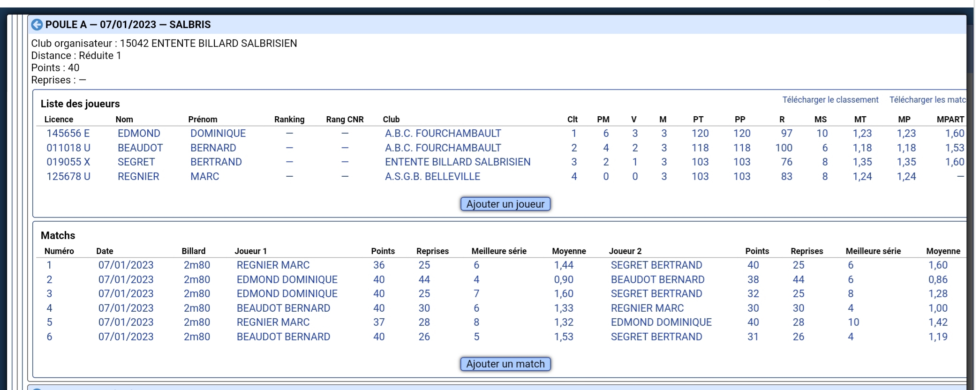The width and height of the screenshot is (980, 390).
Task: Click the back arrow icon beside POULE A
Action: (x=37, y=25)
